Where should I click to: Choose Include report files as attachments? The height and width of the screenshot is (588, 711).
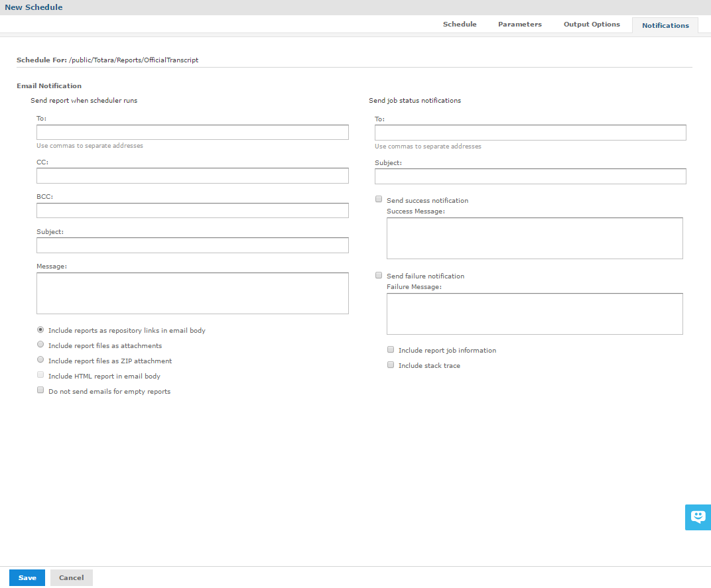[41, 345]
